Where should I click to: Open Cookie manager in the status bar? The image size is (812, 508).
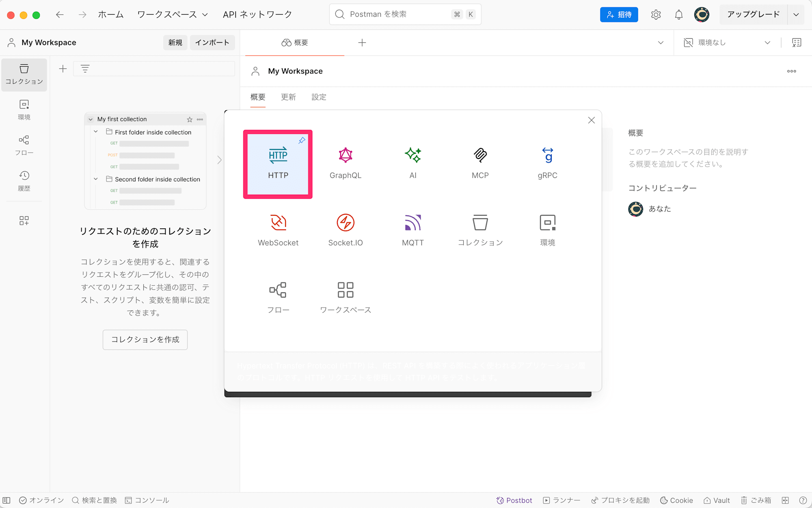tap(676, 500)
